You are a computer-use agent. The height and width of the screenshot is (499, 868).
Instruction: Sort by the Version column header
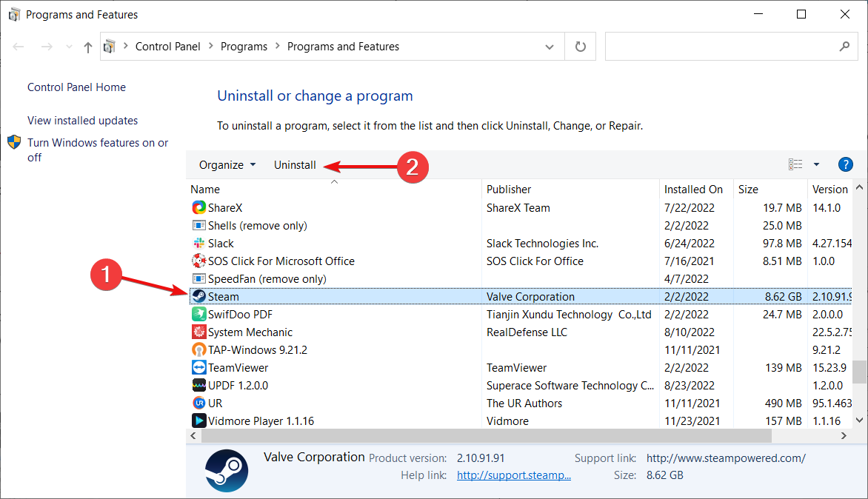[829, 190]
